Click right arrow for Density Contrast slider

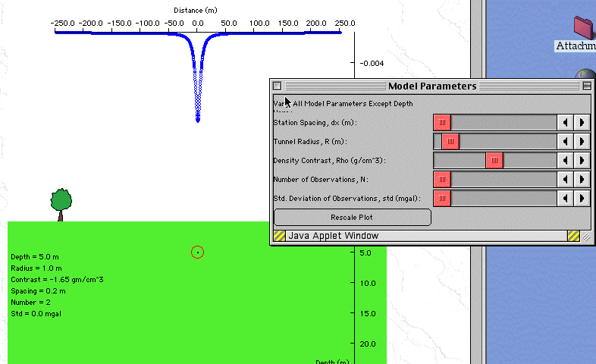(x=582, y=160)
